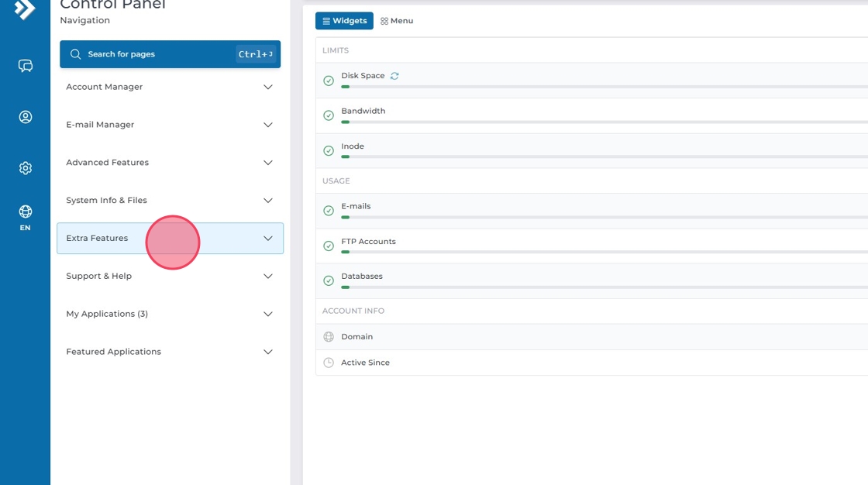Open the user profile icon in sidebar
Viewport: 868px width, 485px height.
point(26,117)
